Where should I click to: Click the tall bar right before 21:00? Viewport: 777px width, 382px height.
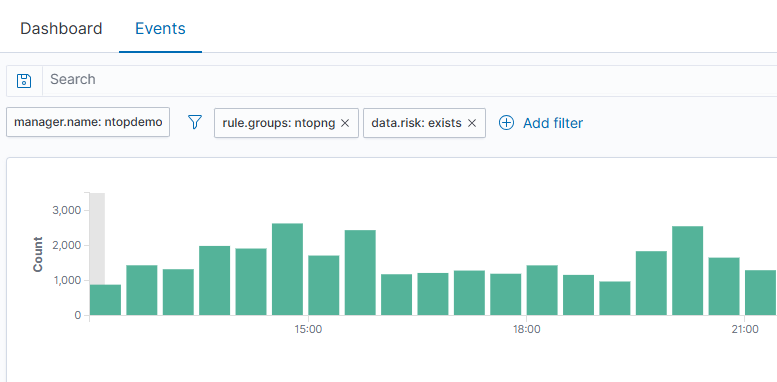point(687,271)
